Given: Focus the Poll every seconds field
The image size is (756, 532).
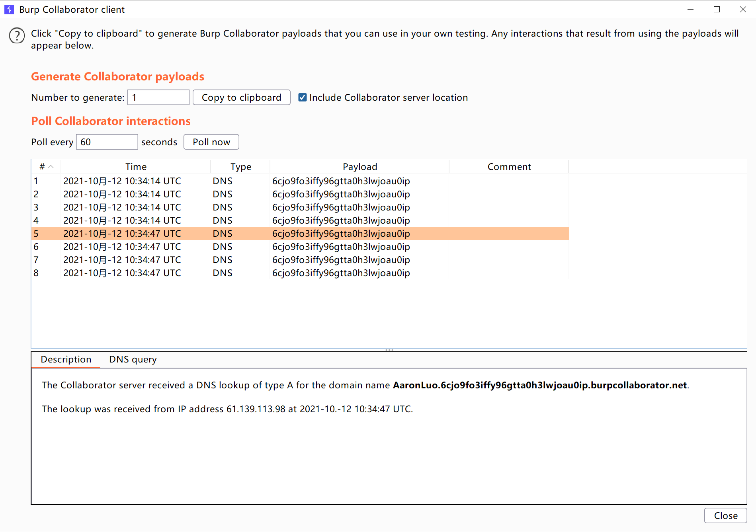Looking at the screenshot, I should (x=107, y=142).
